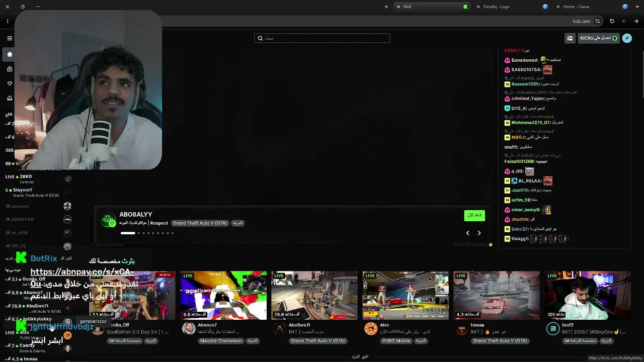
Task: Click ABOKYAN's avatar in the sidebar
Action: click(x=67, y=220)
